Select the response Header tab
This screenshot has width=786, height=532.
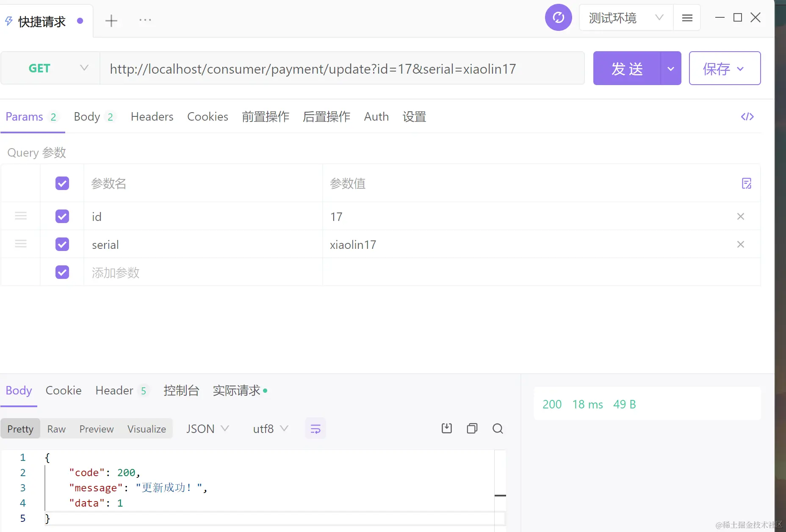click(122, 390)
